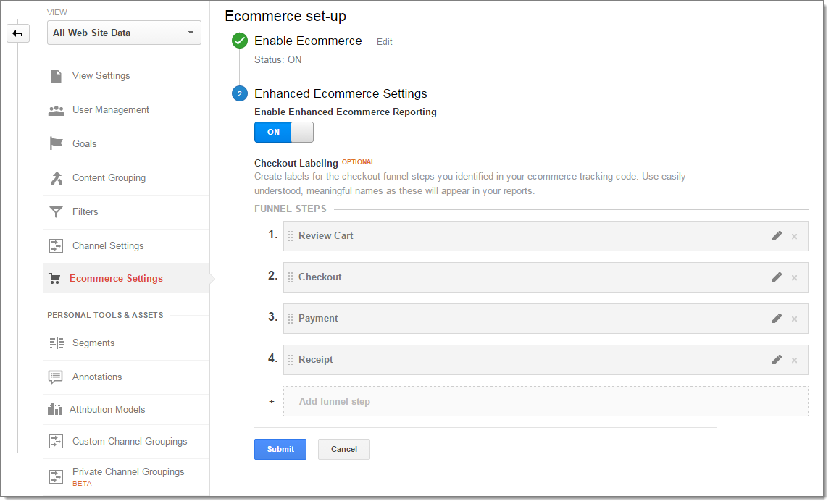Open Filters using the funnel icon

pyautogui.click(x=56, y=211)
